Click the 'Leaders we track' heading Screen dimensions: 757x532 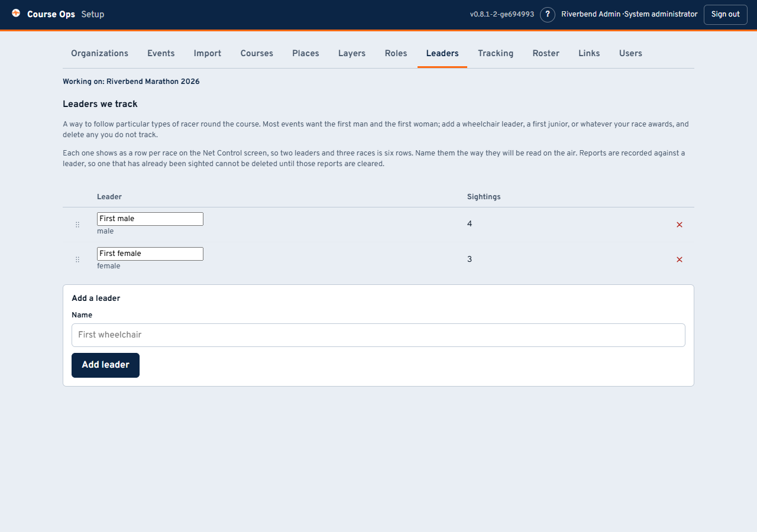click(100, 104)
